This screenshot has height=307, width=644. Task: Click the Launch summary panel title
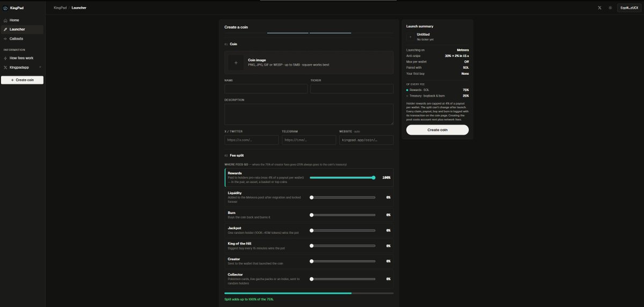tap(420, 26)
